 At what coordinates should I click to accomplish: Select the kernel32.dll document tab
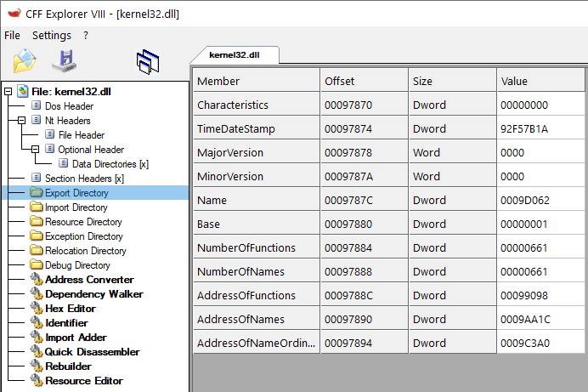(x=235, y=54)
